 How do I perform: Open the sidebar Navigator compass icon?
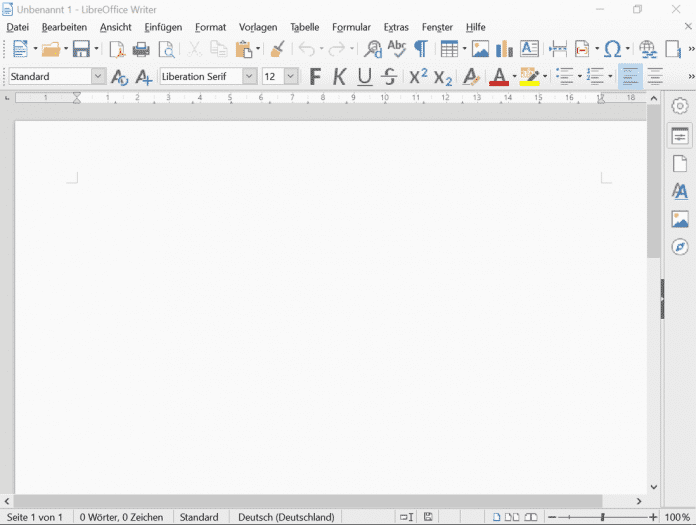[680, 247]
